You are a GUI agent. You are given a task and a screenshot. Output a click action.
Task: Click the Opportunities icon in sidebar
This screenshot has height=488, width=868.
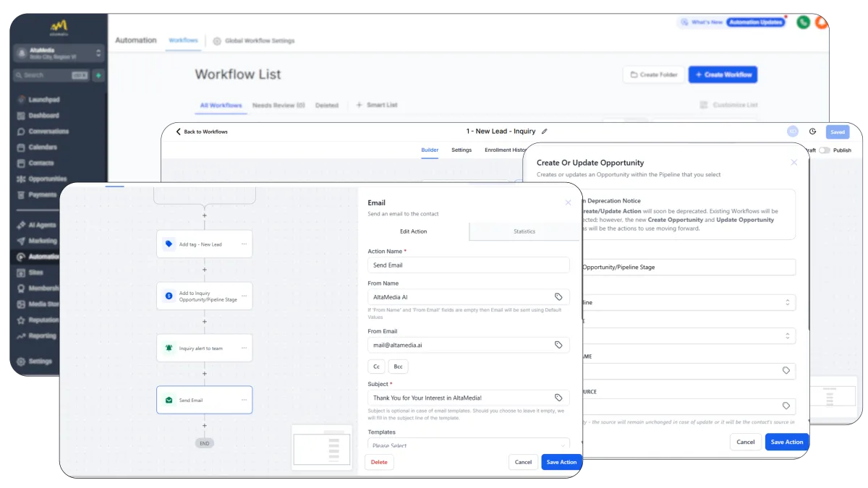(22, 179)
